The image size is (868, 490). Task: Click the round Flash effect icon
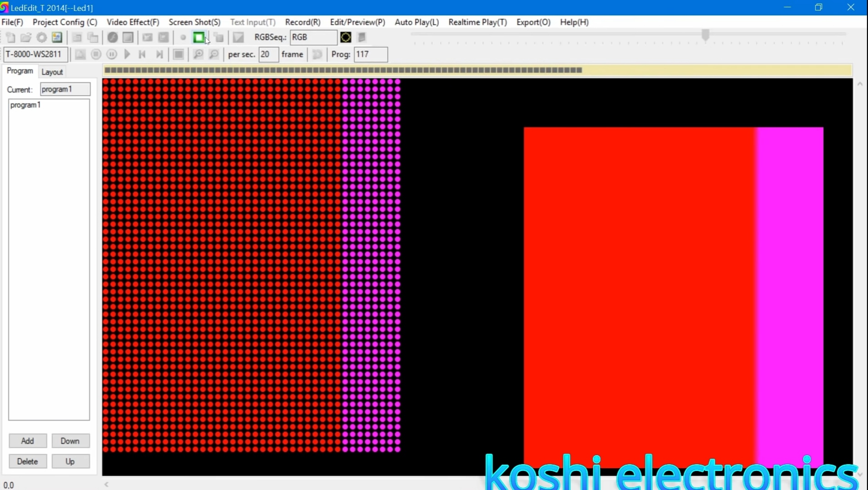(112, 38)
